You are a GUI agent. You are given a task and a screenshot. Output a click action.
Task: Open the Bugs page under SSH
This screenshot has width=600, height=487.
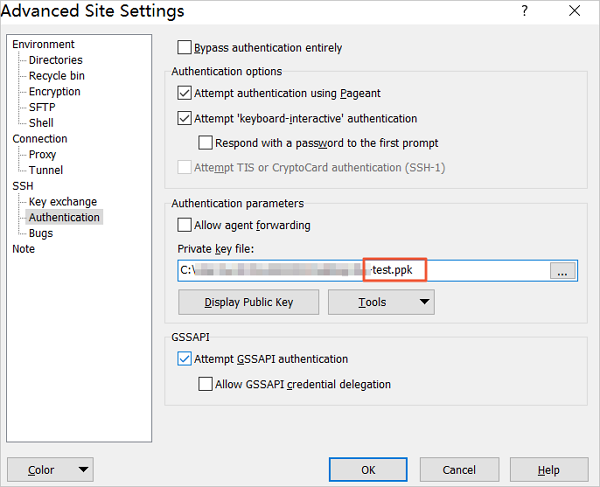pos(41,233)
